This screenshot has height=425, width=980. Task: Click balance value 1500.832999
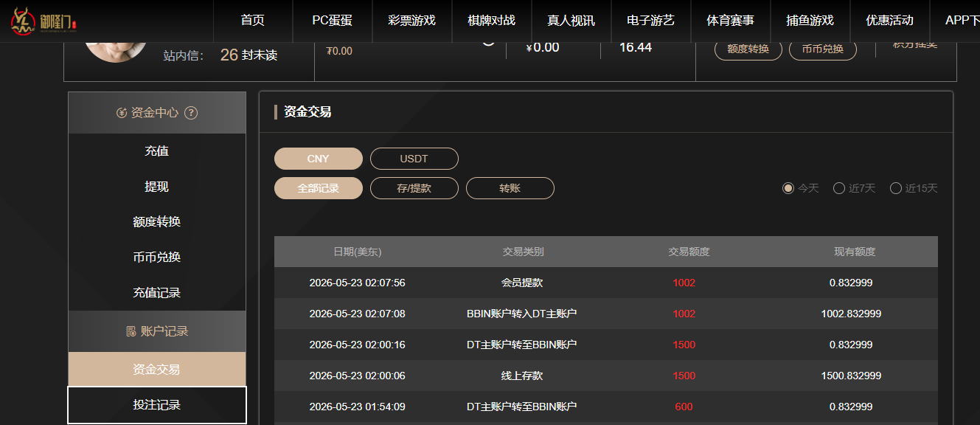(851, 376)
